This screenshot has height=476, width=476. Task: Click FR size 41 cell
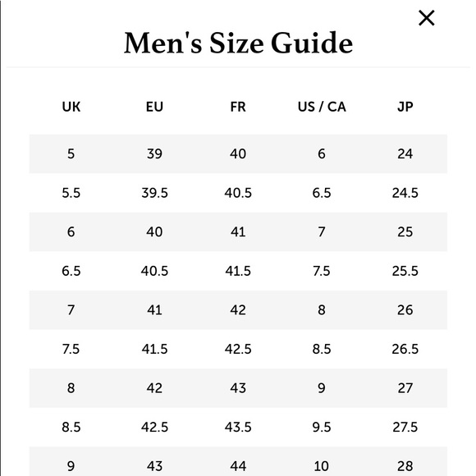[238, 232]
